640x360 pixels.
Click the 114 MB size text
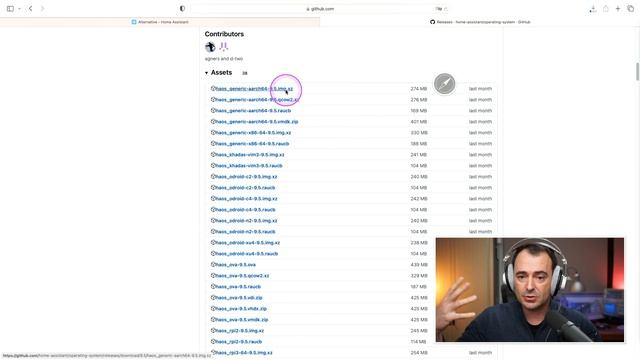point(419,342)
